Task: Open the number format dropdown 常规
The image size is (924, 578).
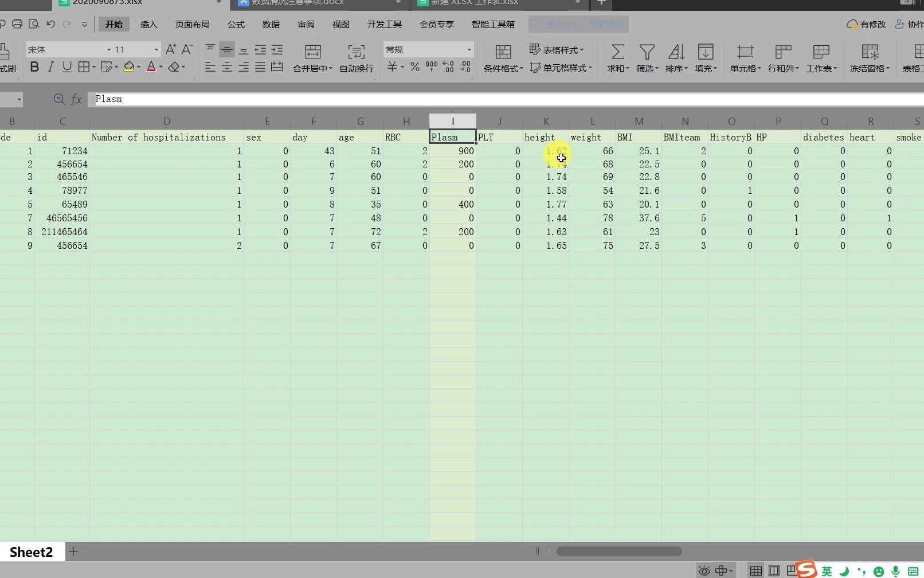Action: tap(469, 50)
